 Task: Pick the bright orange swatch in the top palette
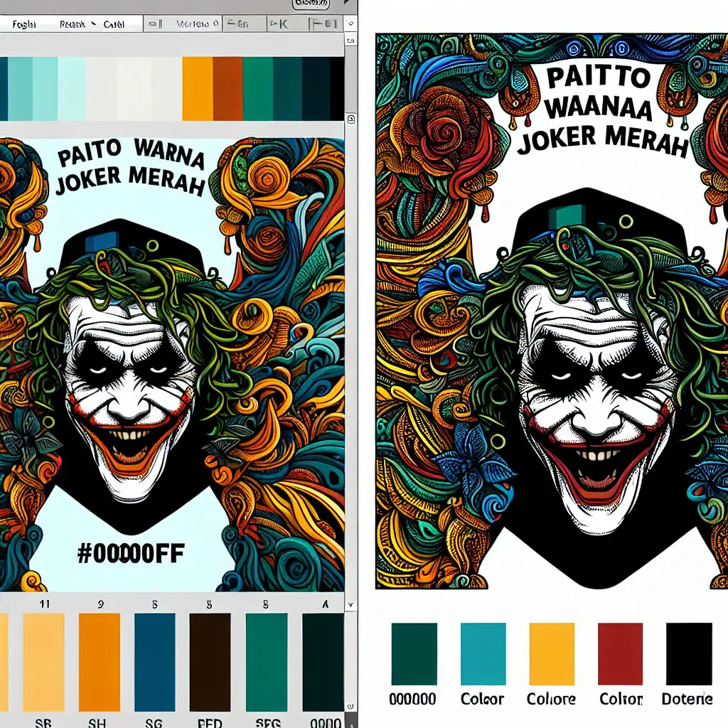(198, 89)
